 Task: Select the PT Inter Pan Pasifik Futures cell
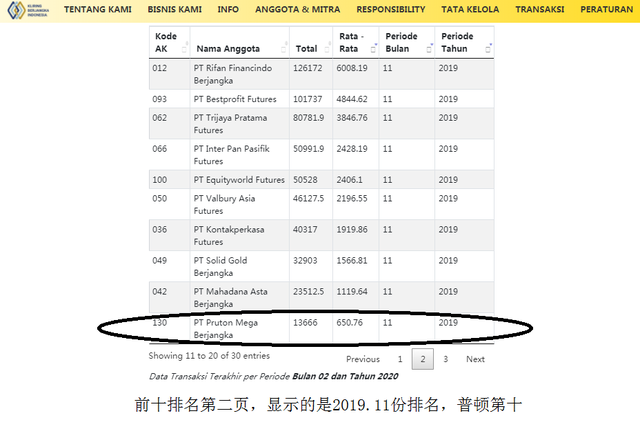(x=240, y=155)
